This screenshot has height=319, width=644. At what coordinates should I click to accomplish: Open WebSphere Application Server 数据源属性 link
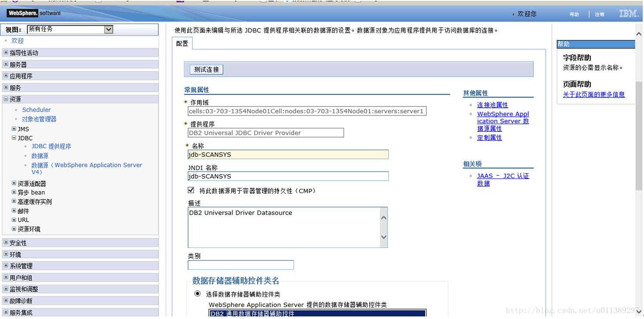503,121
